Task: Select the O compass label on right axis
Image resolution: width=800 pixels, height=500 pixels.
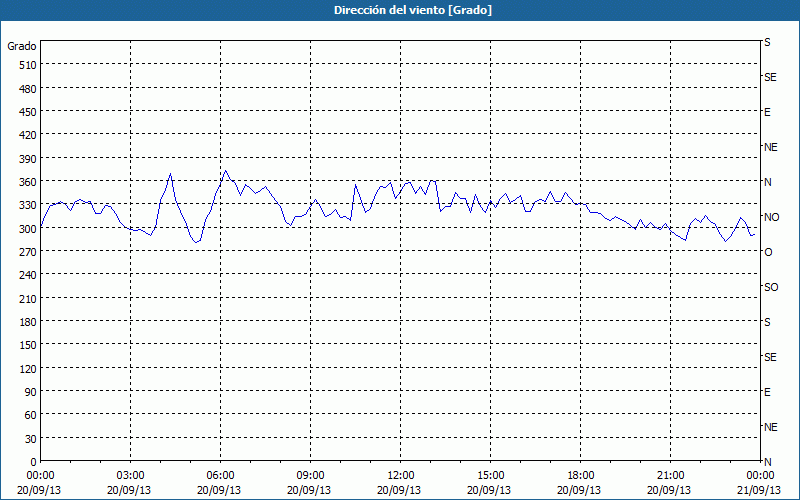Action: pos(768,253)
